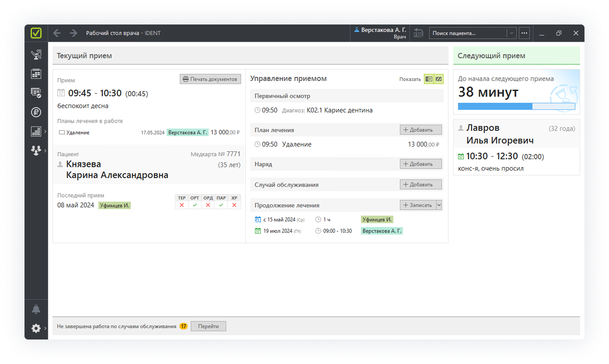Click Печать документов button
The image size is (609, 364).
click(210, 79)
